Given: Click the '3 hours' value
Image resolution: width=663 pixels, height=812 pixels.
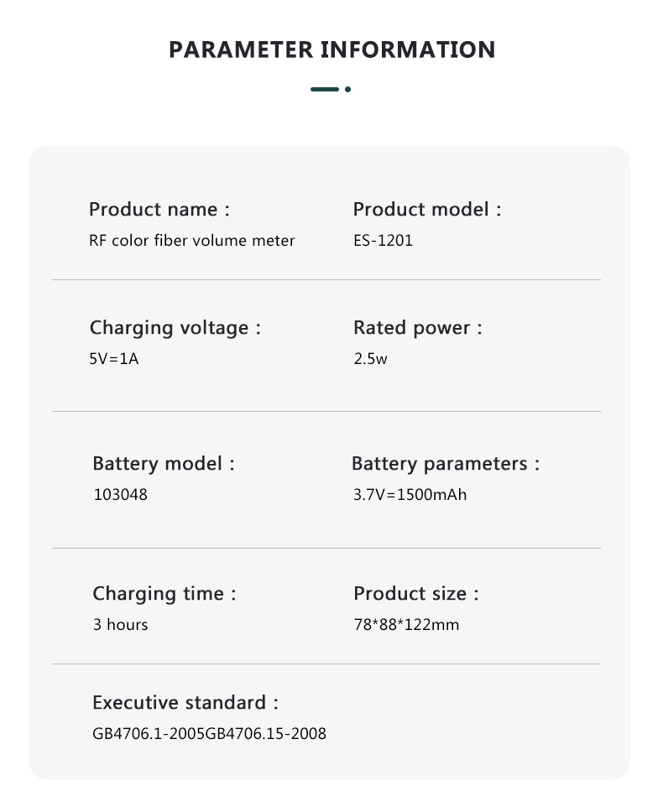Looking at the screenshot, I should [120, 625].
